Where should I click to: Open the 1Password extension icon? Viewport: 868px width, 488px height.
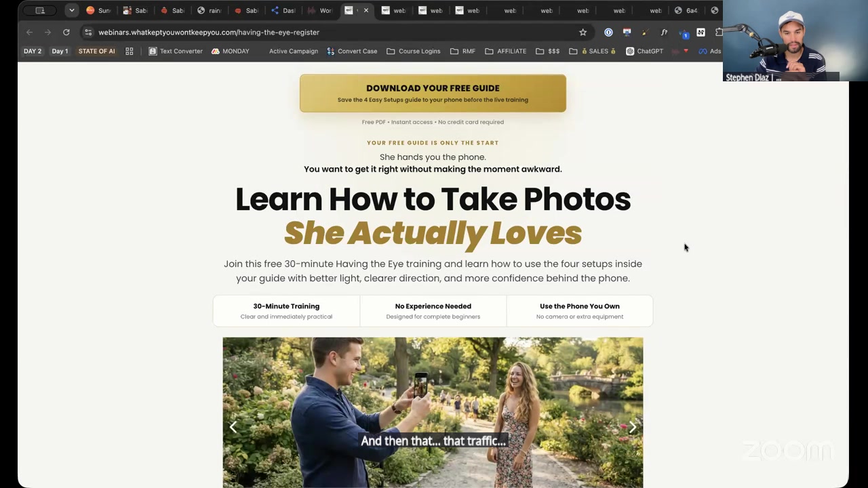pyautogui.click(x=608, y=32)
